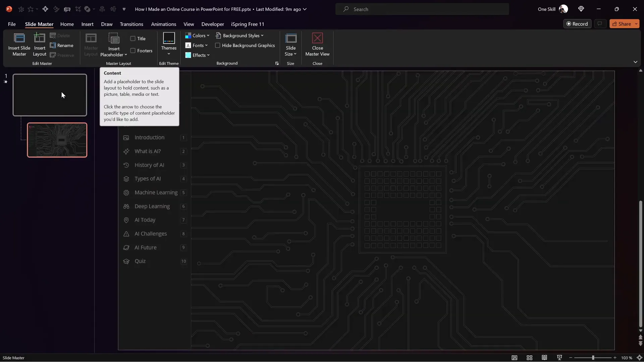Fit slide to current window
This screenshot has width=644, height=362.
(x=639, y=358)
